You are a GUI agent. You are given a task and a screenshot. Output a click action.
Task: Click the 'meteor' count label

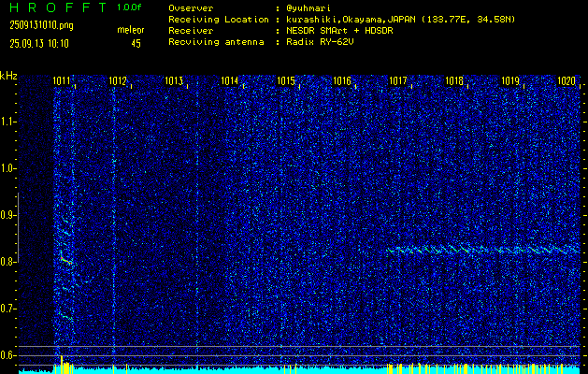click(131, 30)
